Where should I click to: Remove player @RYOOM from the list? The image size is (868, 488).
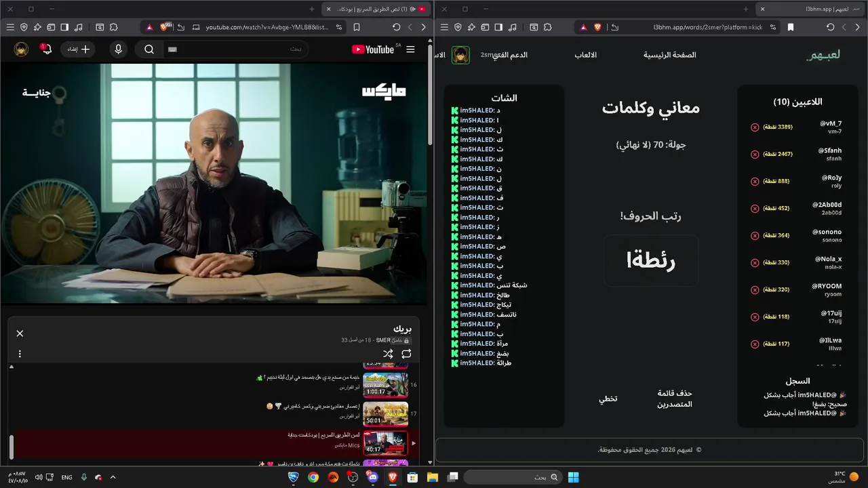755,290
